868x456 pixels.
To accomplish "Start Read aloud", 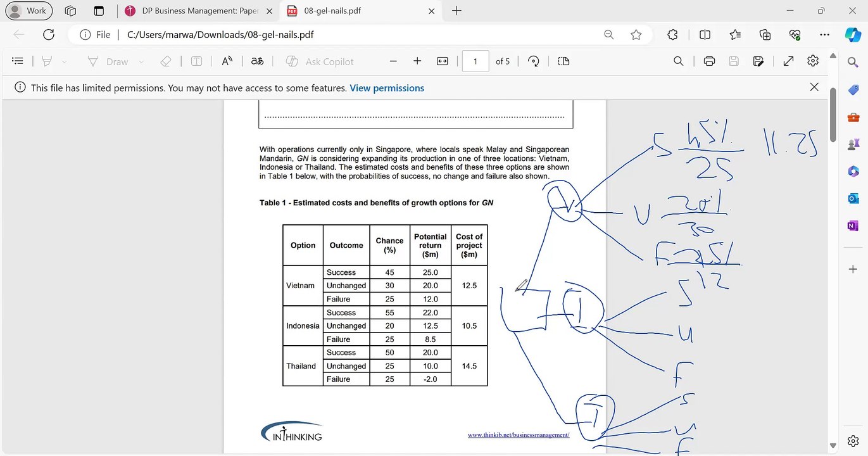I will point(227,61).
